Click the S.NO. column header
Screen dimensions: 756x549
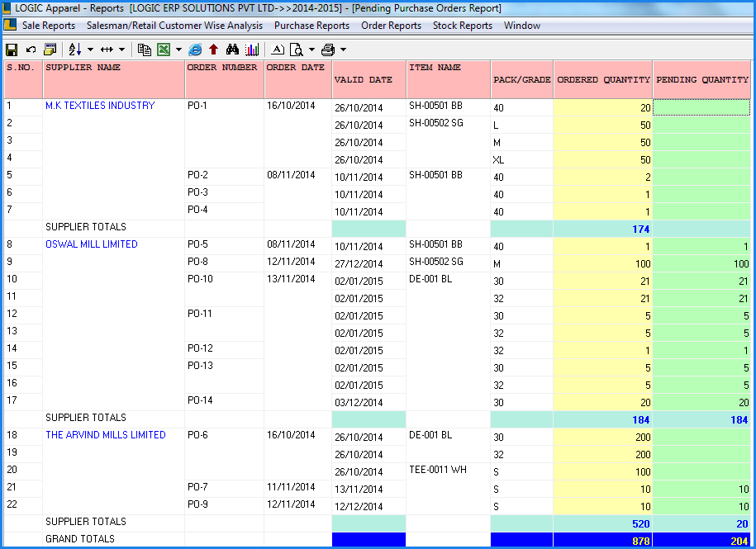pos(23,79)
